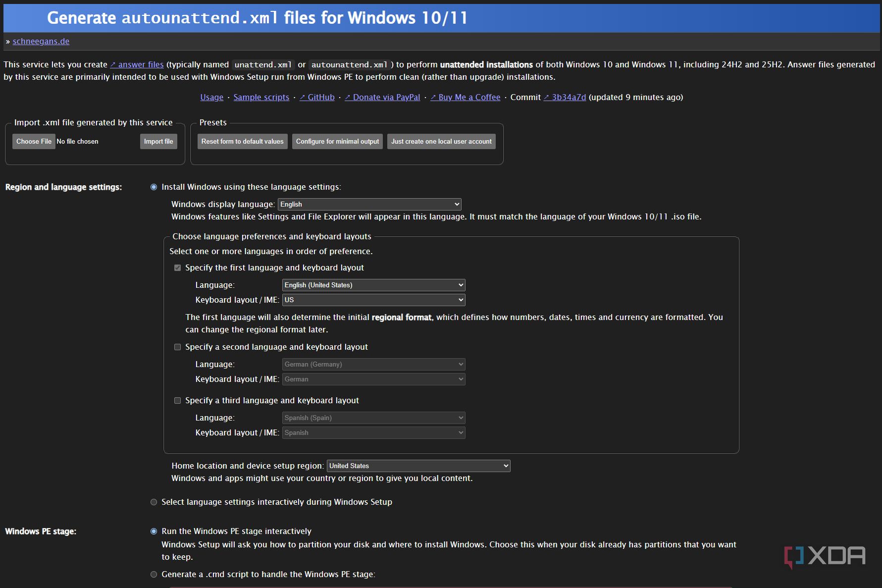The height and width of the screenshot is (588, 882).
Task: Open the schneegans.de link
Action: pos(41,41)
